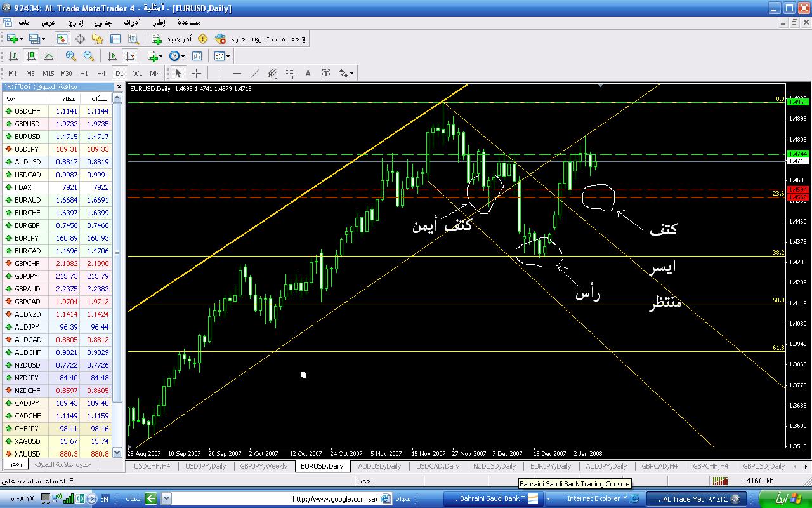Viewport: 812px width, 508px height.
Task: Select the Fibonacci Retracement tool
Action: 291,73
